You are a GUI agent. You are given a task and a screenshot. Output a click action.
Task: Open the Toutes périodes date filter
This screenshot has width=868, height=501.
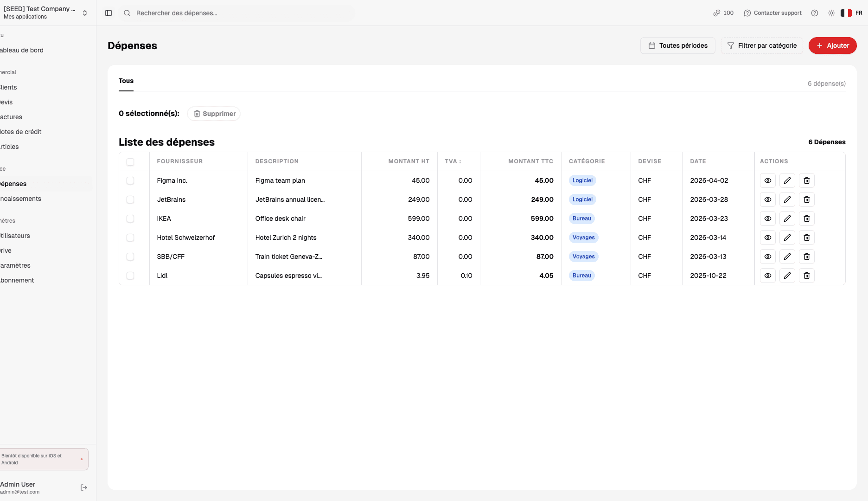(678, 45)
